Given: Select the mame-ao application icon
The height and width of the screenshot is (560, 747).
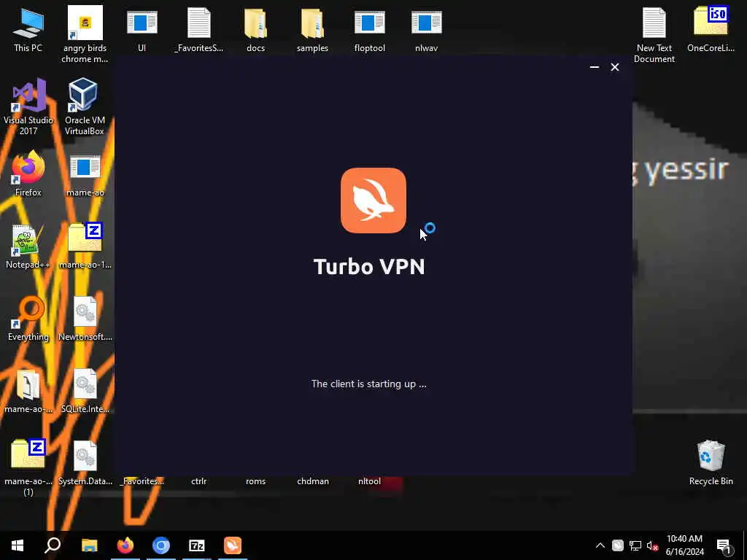Looking at the screenshot, I should tap(85, 174).
